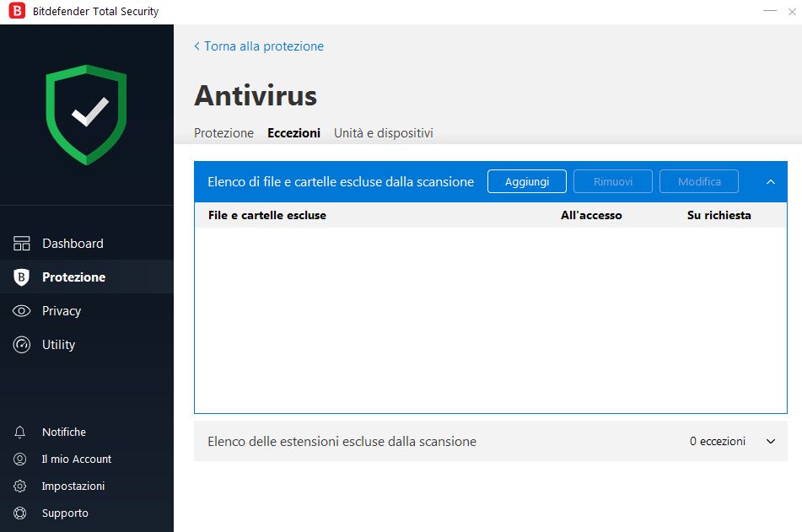Click 'Elenco delle estensioni escluse dalla scansione' row
The width and height of the screenshot is (802, 532).
coord(491,442)
